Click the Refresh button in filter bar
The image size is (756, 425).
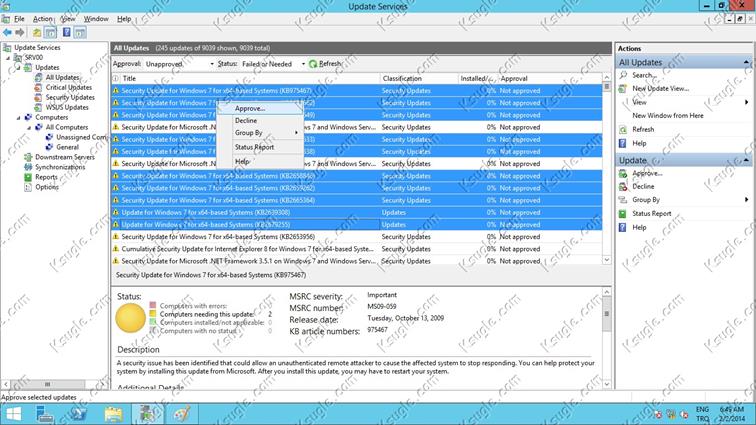tap(325, 64)
